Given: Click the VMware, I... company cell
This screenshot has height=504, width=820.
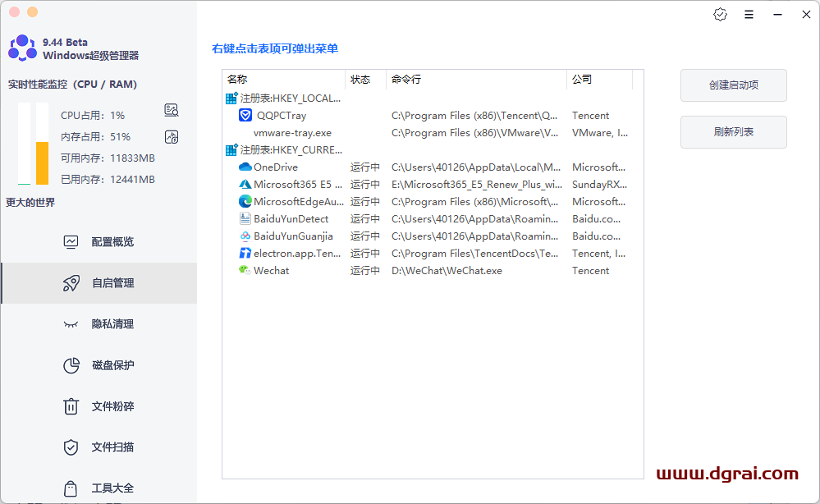Looking at the screenshot, I should 600,133.
